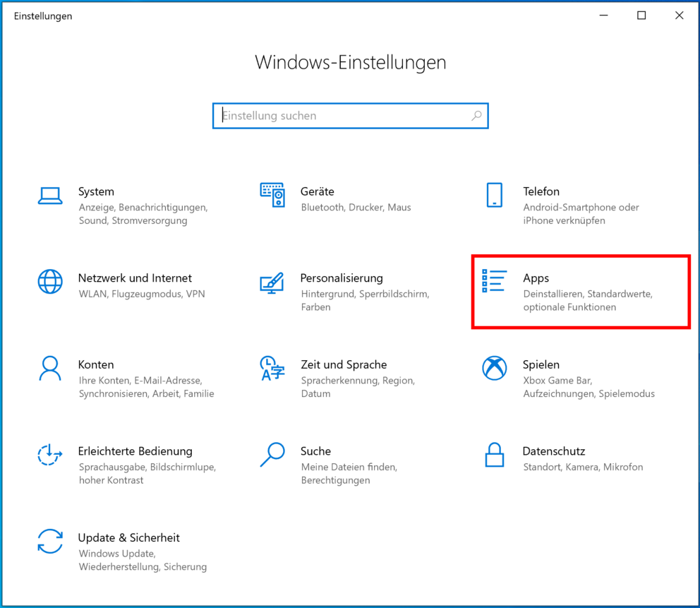The height and width of the screenshot is (608, 700).
Task: Click the System laptop icon
Action: (x=49, y=196)
